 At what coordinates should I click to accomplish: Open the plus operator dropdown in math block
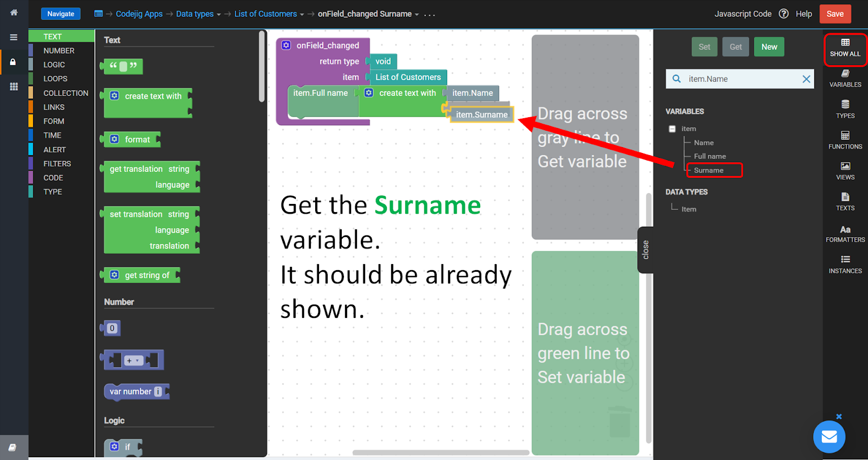pyautogui.click(x=133, y=361)
